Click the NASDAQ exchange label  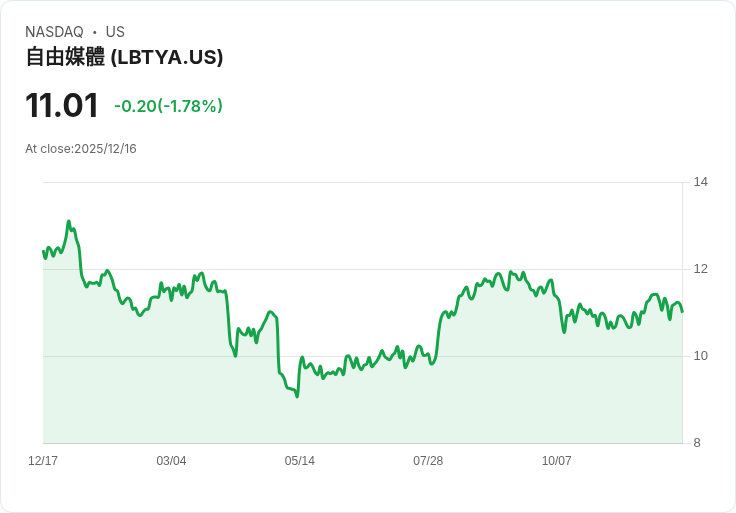pos(54,32)
